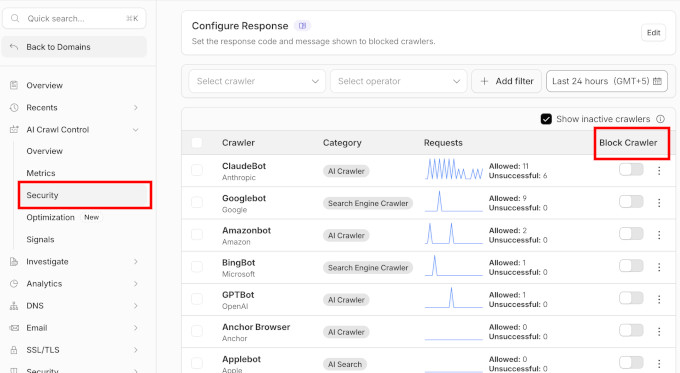
Task: Select Security under AI Crawl Control
Action: coord(85,195)
